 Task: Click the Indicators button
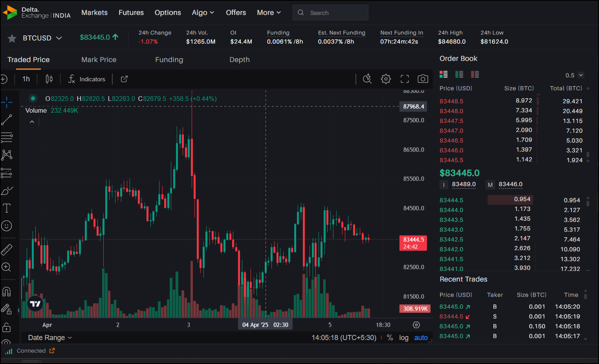pos(86,79)
